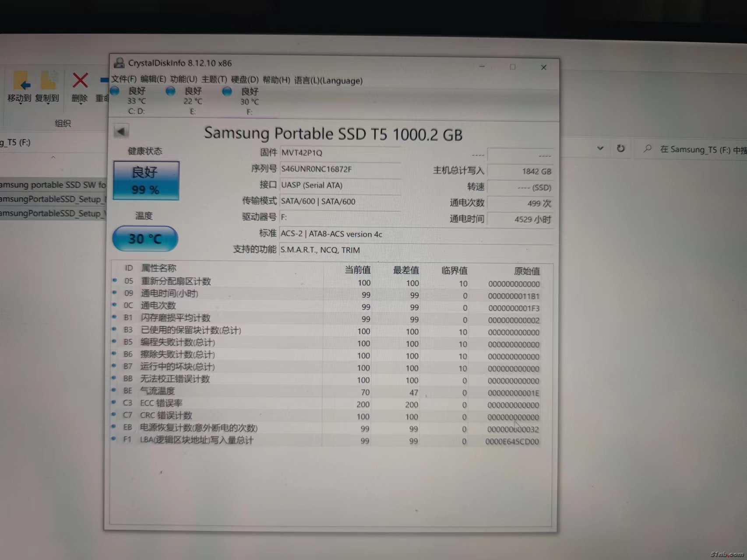Select the EB 电源恢复计数 row
This screenshot has height=560, width=747.
pos(326,428)
